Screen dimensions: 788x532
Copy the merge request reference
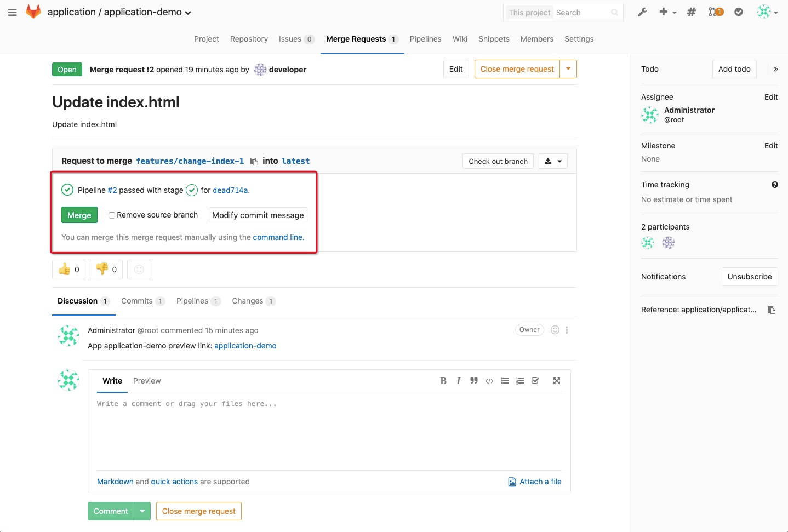772,310
